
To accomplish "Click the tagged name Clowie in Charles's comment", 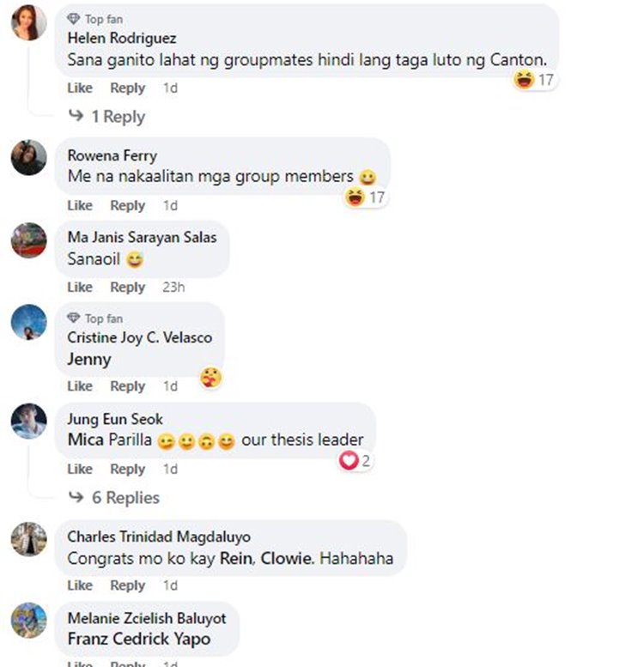I will tap(287, 558).
